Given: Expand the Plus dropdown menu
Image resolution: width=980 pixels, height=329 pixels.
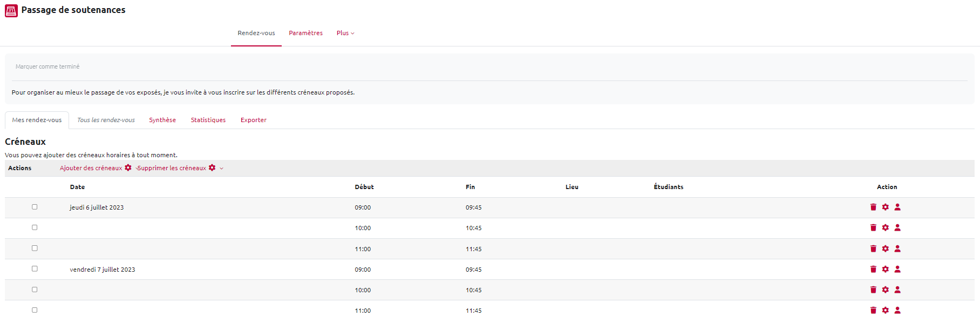Looking at the screenshot, I should pyautogui.click(x=345, y=33).
